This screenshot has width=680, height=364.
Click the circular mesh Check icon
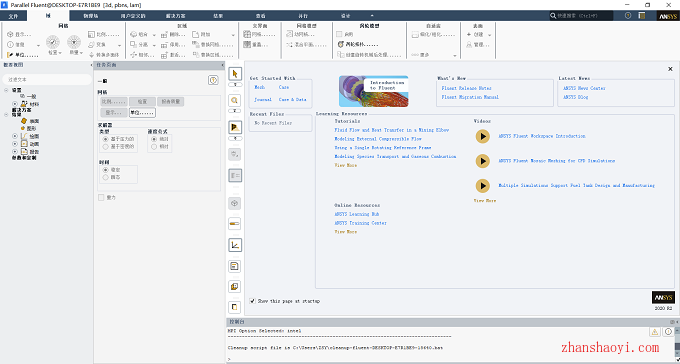pyautogui.click(x=53, y=42)
